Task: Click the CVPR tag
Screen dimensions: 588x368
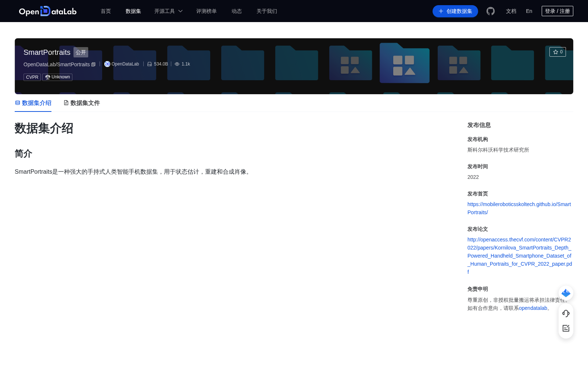Action: click(32, 77)
